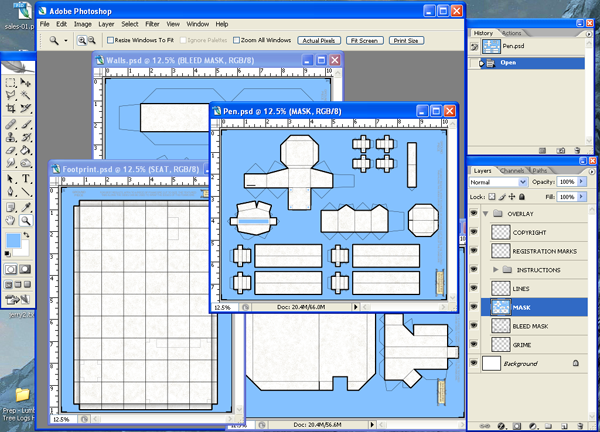Switch to the Actions tab
This screenshot has height=432, width=600.
pyautogui.click(x=512, y=33)
